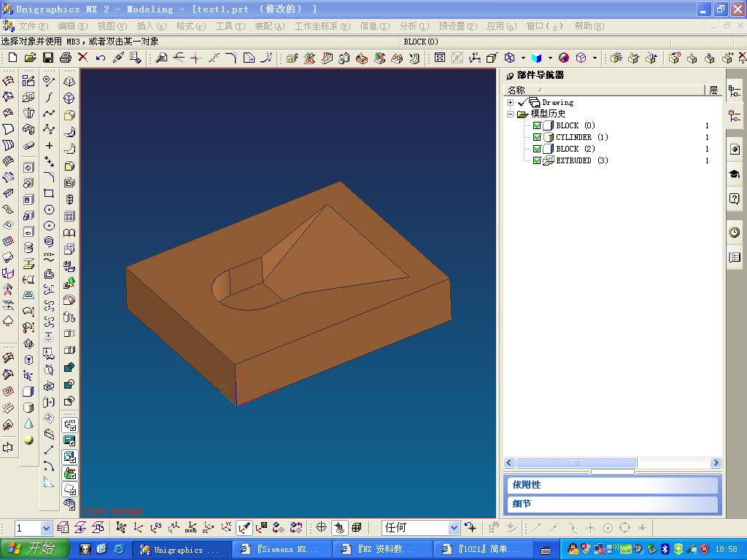747x560 pixels.
Task: Switch to Unigraphics taskbar button
Action: 182,550
